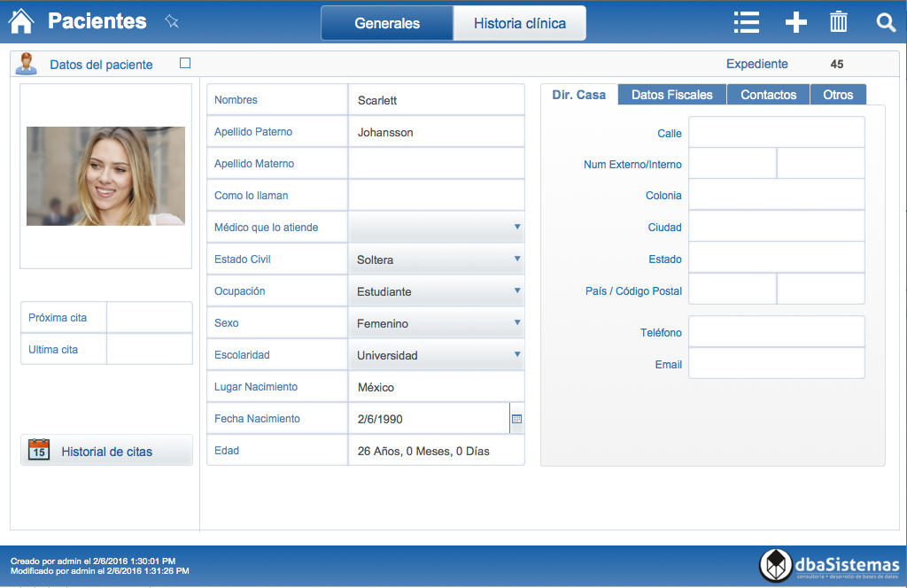The width and height of the screenshot is (907, 588).
Task: Toggle the checkbox beside Datos del paciente
Action: [x=185, y=63]
